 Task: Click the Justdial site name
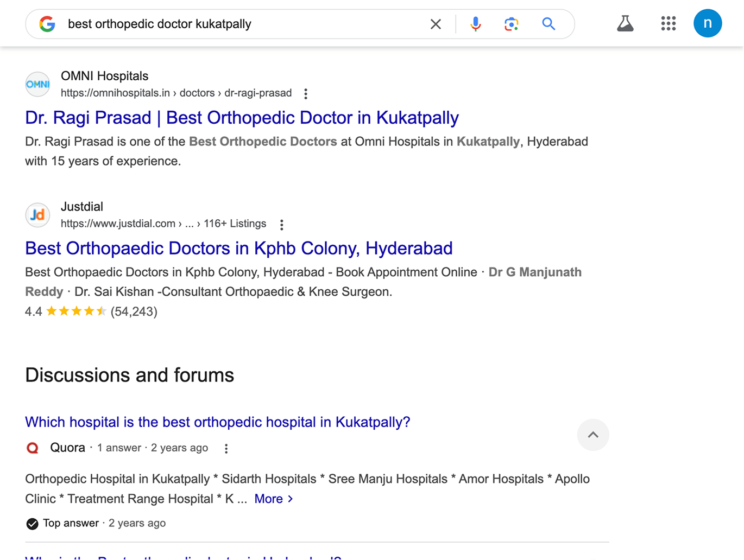pyautogui.click(x=82, y=207)
